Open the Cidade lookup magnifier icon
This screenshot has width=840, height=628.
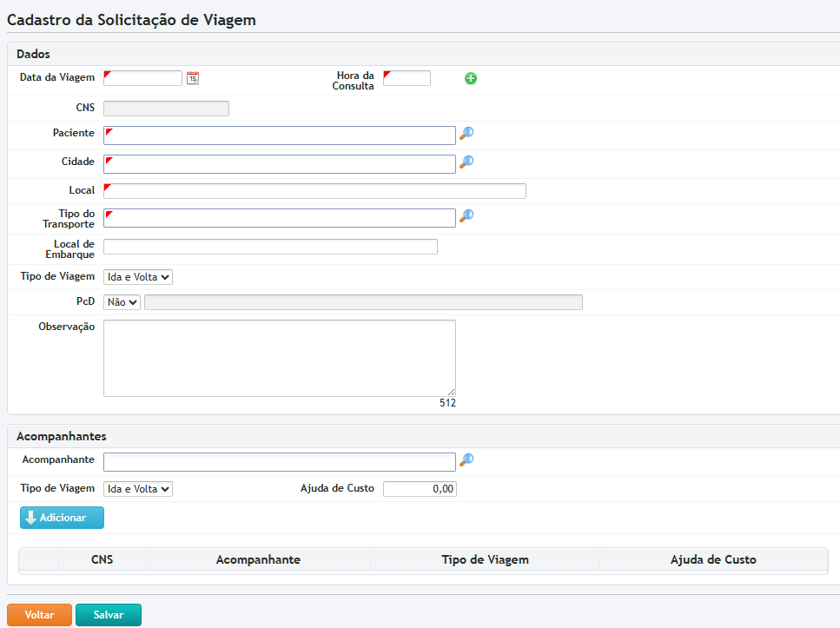point(466,162)
